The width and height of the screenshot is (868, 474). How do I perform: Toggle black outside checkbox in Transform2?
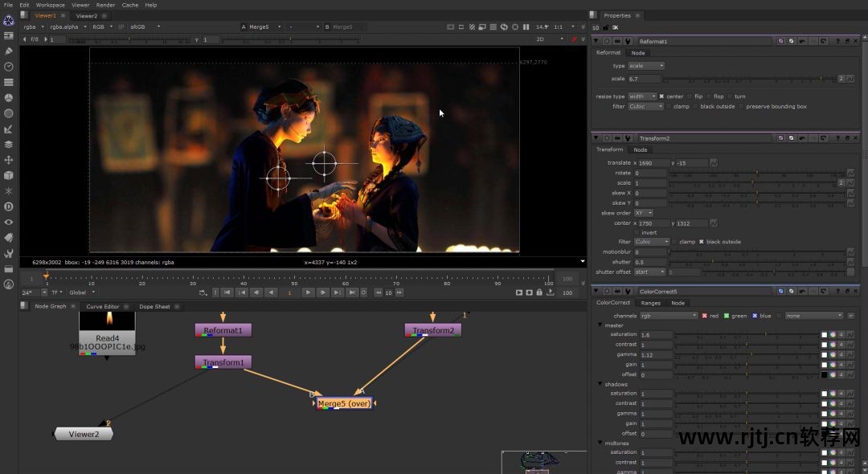(x=702, y=242)
